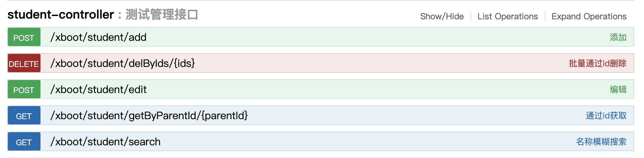This screenshot has width=644, height=158.
Task: Click the 通过id获取 description link
Action: 606,116
